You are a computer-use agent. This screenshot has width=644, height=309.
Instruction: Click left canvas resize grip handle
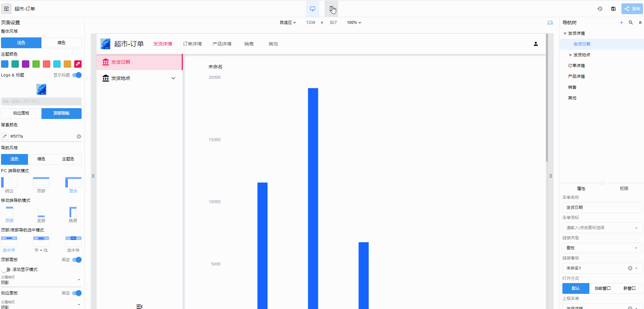pos(93,176)
